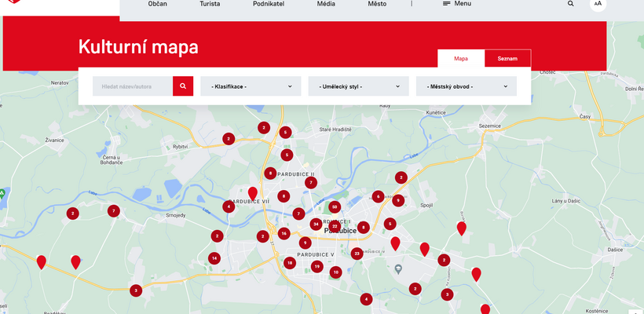Click the red search submit button
Image resolution: width=644 pixels, height=314 pixels.
click(183, 86)
